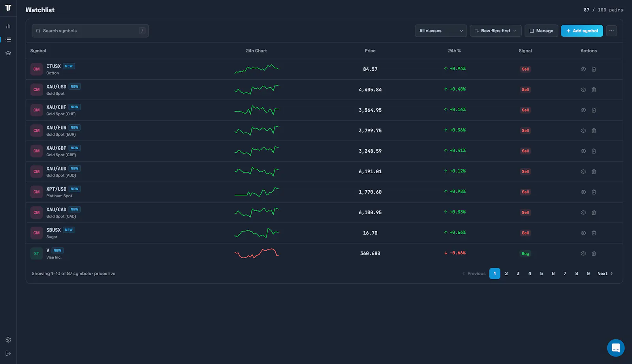
Task: Delete the Visa Inc. row
Action: click(x=594, y=253)
